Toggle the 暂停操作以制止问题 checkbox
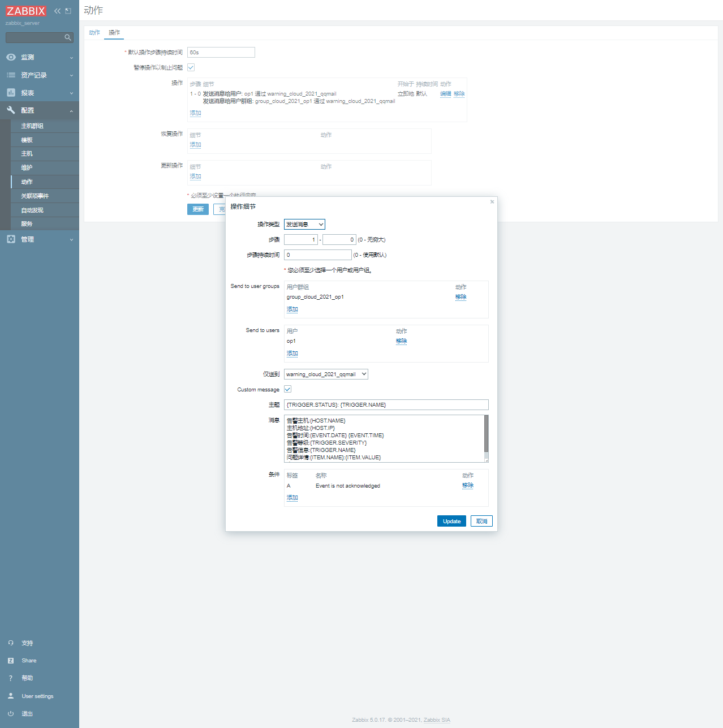 (x=191, y=67)
